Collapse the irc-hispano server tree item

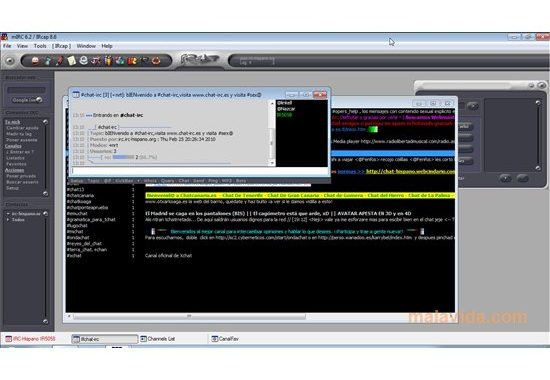[x=8, y=213]
